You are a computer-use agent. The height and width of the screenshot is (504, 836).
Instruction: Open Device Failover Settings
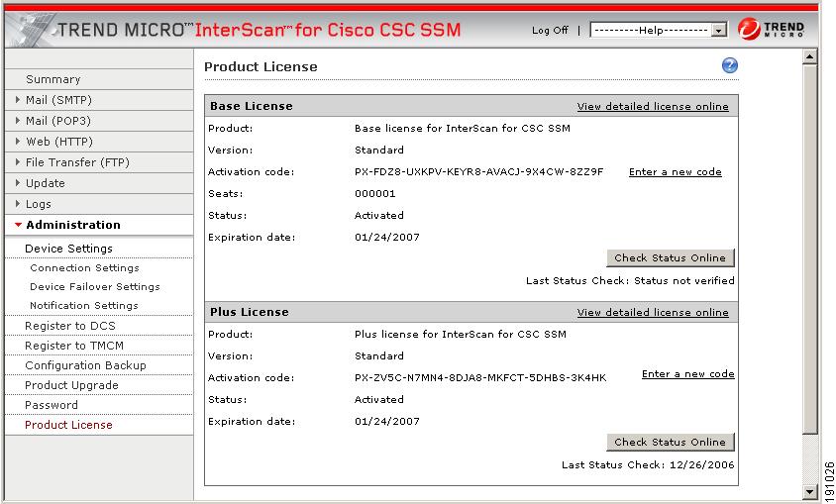point(94,286)
